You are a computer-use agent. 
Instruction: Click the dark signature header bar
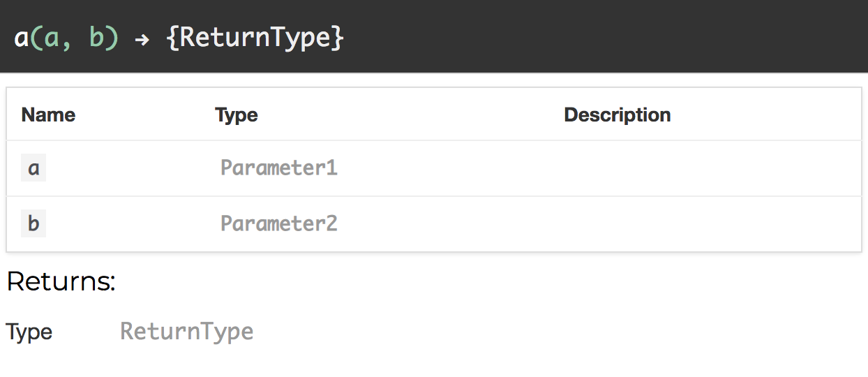[x=434, y=36]
